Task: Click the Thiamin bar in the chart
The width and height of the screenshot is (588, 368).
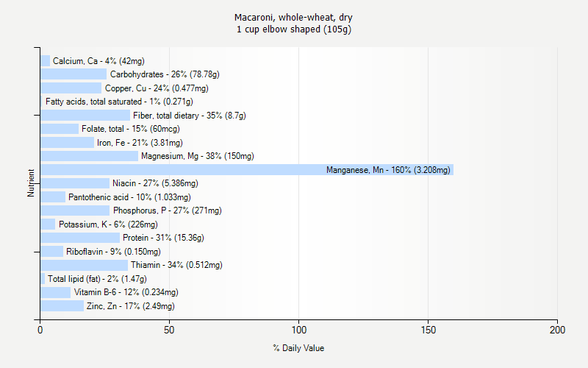Action: pyautogui.click(x=85, y=265)
